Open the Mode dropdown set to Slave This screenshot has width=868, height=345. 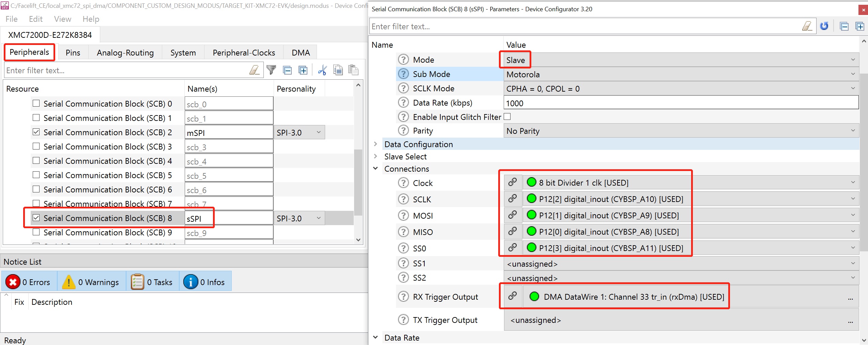coord(681,60)
